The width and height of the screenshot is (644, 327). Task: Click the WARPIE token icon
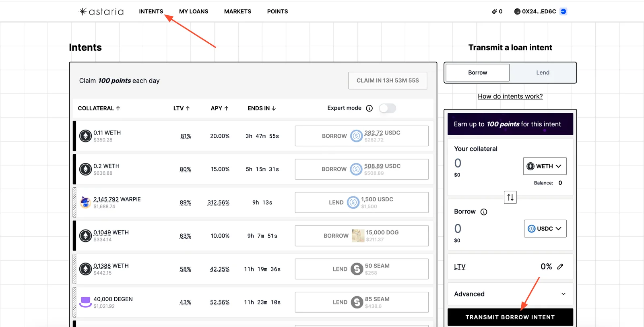coord(85,202)
